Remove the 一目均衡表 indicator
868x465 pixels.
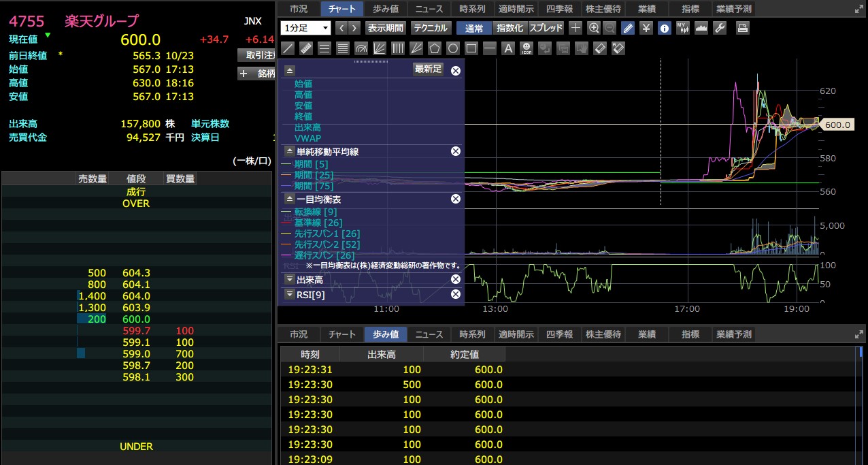click(456, 199)
